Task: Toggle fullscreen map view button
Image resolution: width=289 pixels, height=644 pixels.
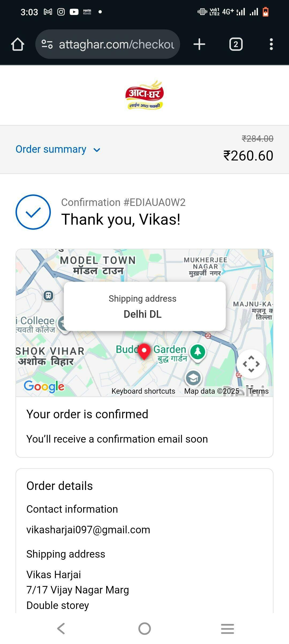Action: [251, 364]
